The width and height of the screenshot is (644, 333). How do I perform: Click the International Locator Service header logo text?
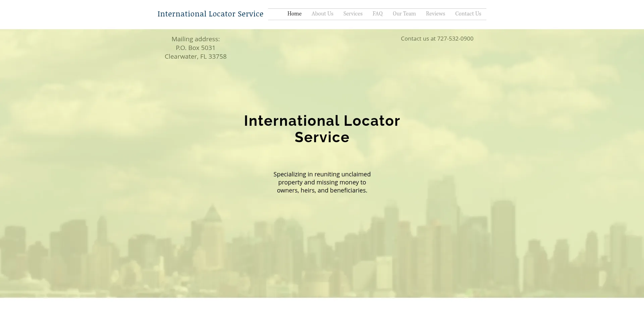click(210, 14)
